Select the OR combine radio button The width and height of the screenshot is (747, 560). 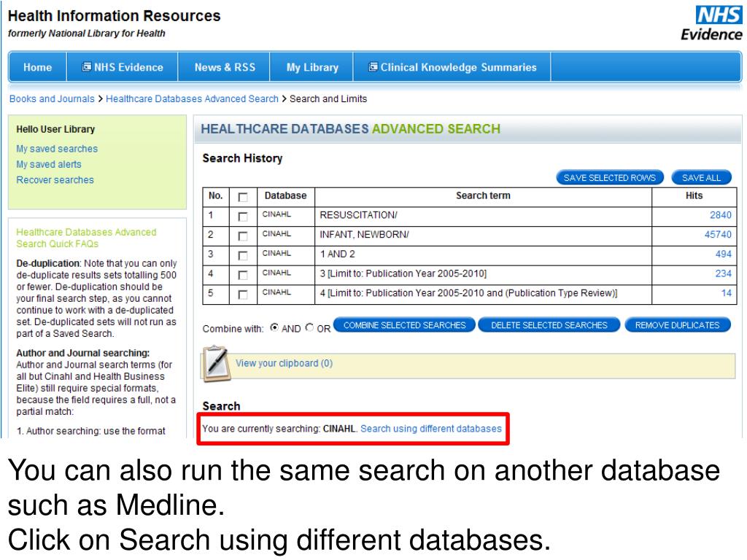coord(309,327)
